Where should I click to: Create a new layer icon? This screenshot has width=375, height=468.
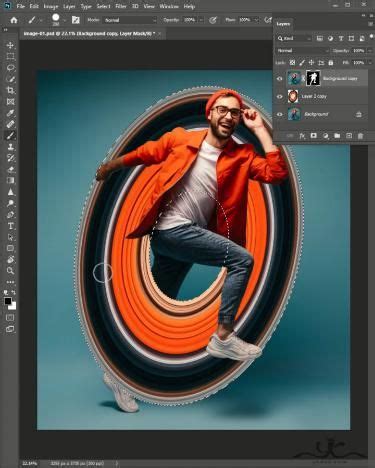point(349,136)
